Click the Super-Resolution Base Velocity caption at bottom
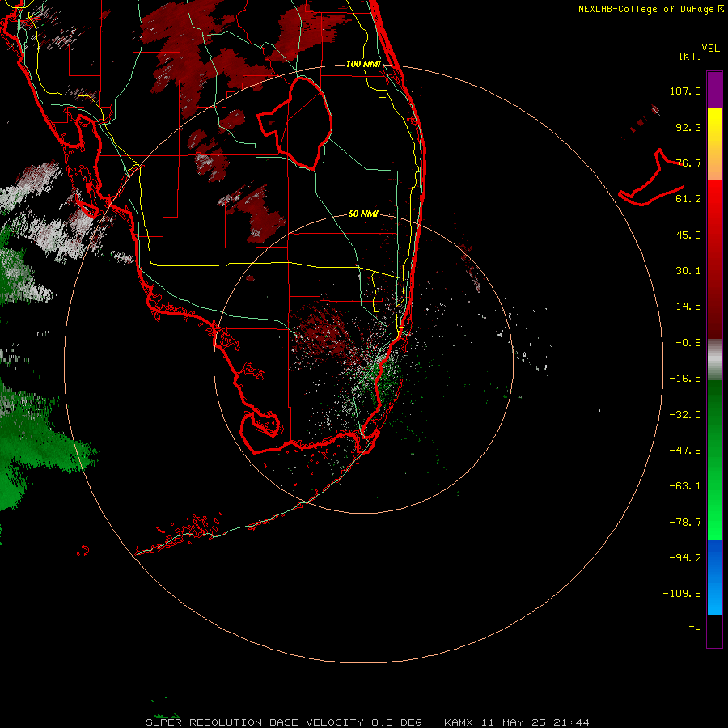Viewport: 728px width, 728px height. coord(368,722)
